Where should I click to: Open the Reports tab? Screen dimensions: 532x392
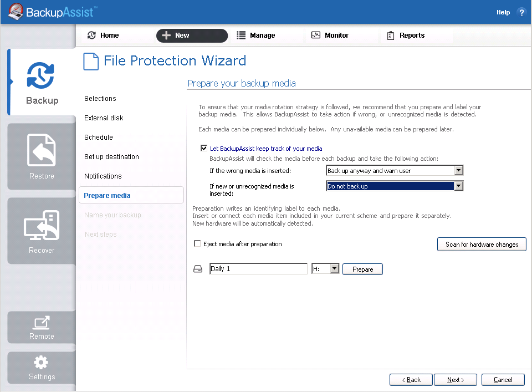416,35
